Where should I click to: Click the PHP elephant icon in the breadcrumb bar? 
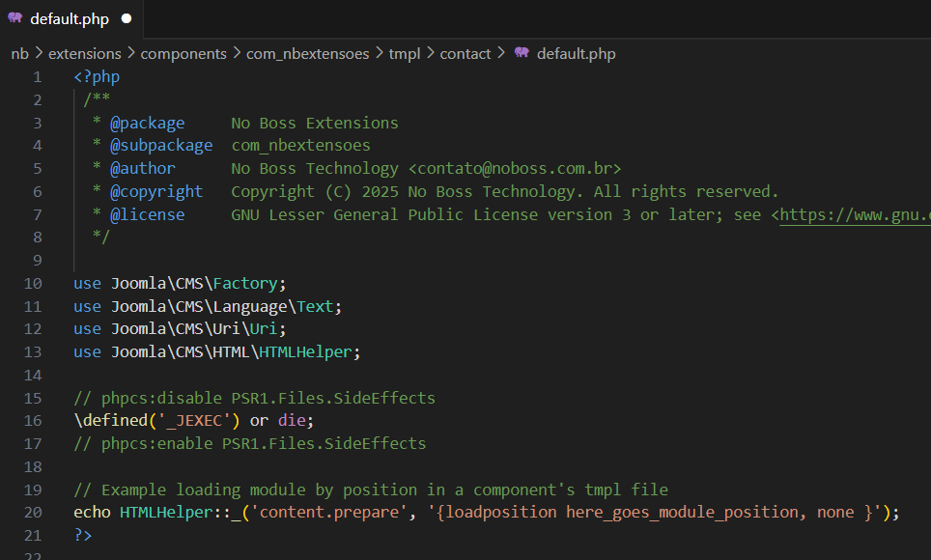click(522, 53)
